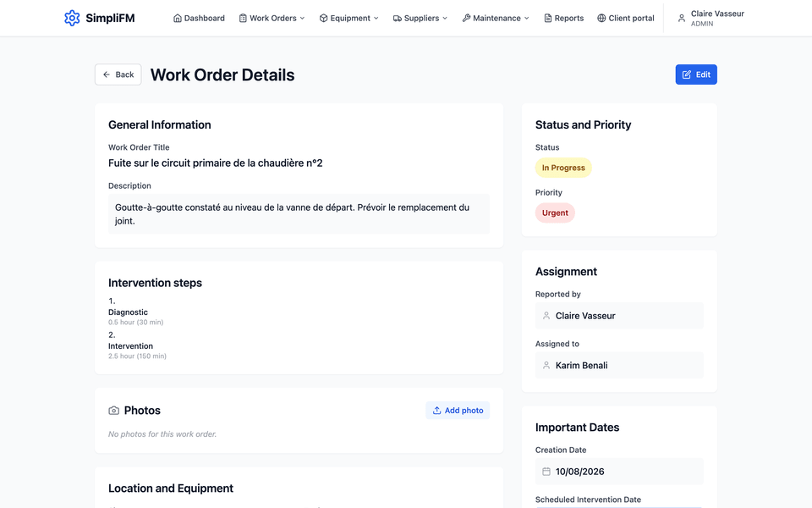Click the Client portal globe icon
This screenshot has width=812, height=508.
point(601,18)
